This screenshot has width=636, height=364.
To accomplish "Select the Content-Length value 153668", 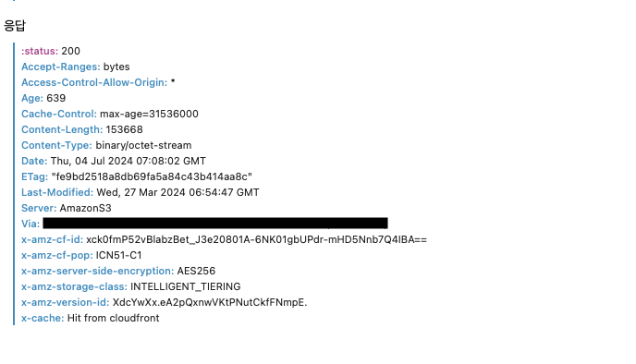I will [124, 129].
